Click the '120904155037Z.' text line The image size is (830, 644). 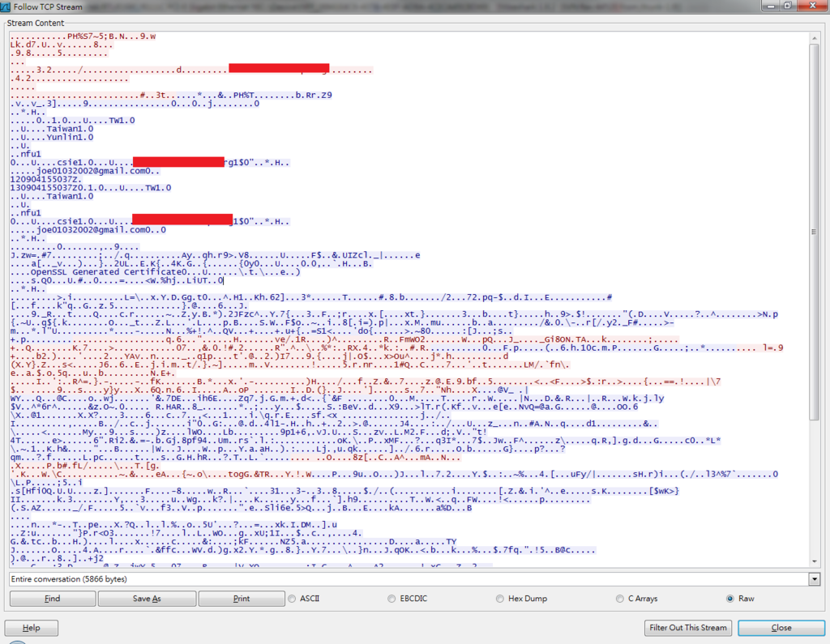46,179
